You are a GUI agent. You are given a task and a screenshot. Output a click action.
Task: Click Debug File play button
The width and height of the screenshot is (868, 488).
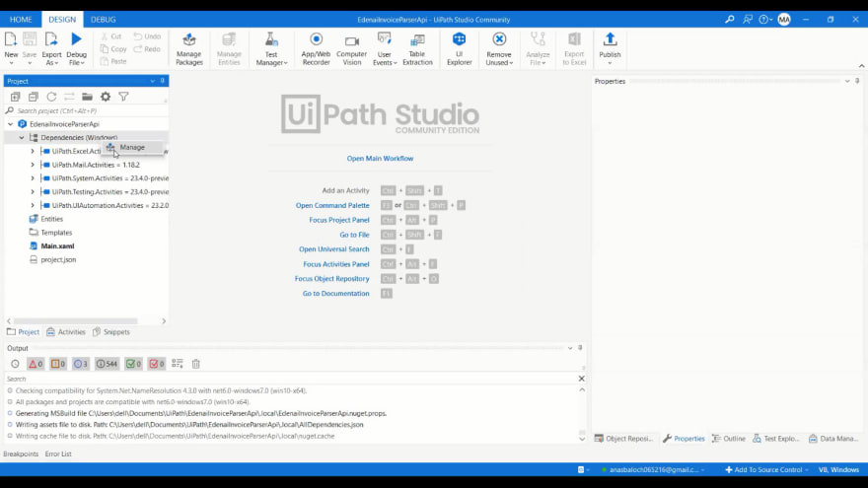tap(76, 39)
